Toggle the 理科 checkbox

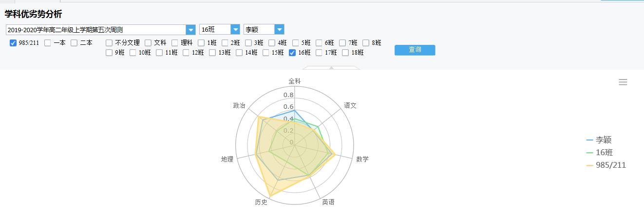175,43
